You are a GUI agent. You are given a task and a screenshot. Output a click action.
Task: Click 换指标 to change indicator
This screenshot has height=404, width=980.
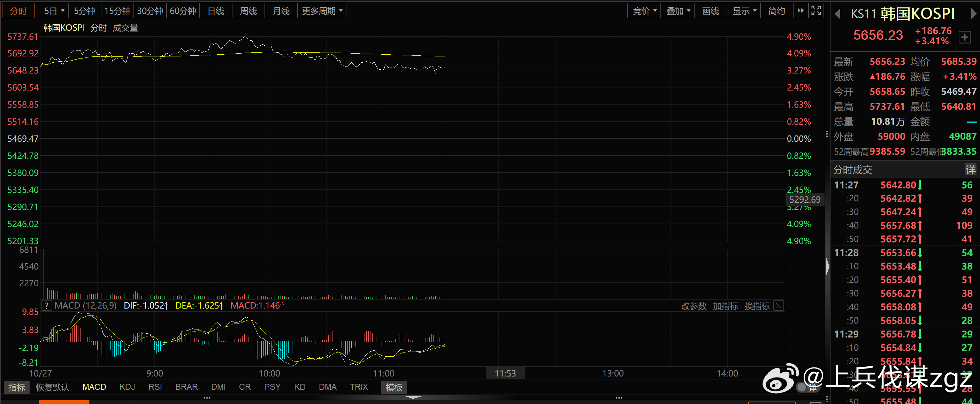tap(757, 305)
